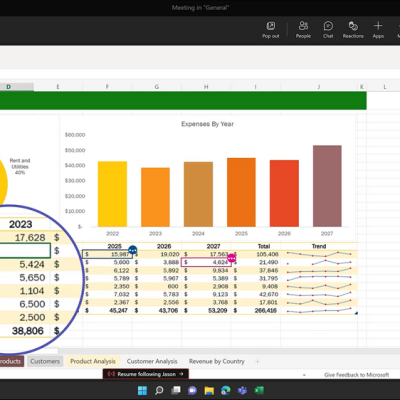Viewport: 400px width, 400px height.
Task: Show the People panel
Action: (303, 30)
